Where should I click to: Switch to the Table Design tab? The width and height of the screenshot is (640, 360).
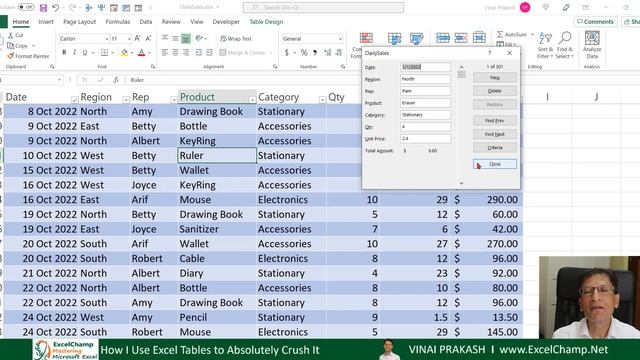[x=266, y=22]
